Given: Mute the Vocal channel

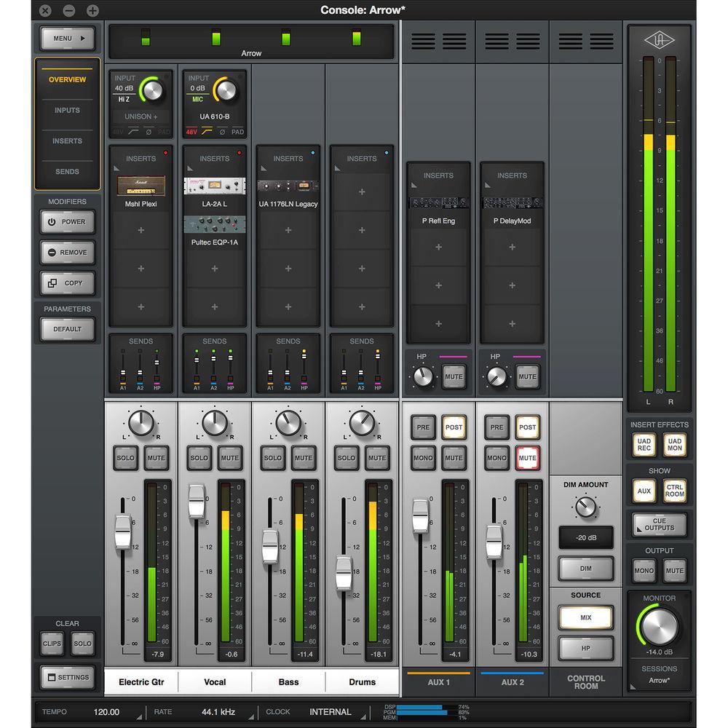Looking at the screenshot, I should pyautogui.click(x=230, y=458).
